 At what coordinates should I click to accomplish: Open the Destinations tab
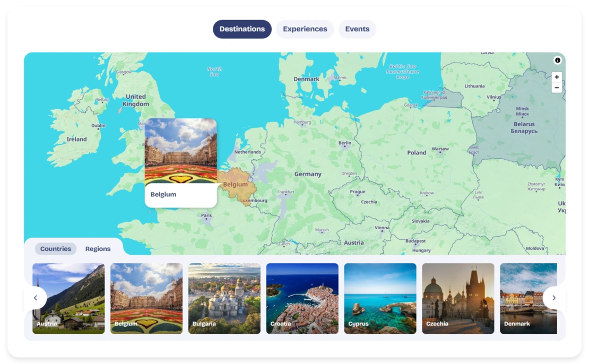coord(242,29)
